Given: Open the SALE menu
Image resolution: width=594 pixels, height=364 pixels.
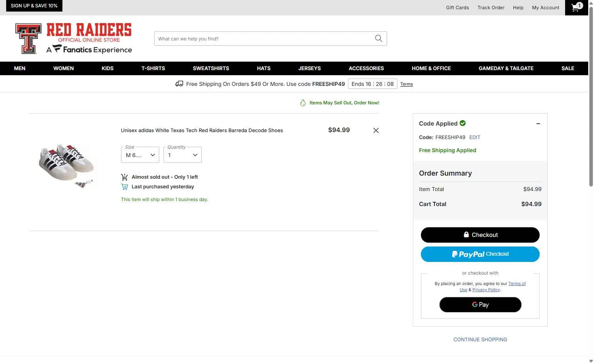Looking at the screenshot, I should (568, 68).
